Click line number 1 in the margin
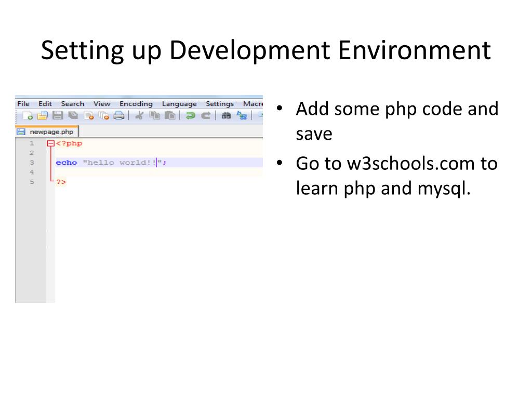The height and width of the screenshot is (399, 532). (x=32, y=143)
